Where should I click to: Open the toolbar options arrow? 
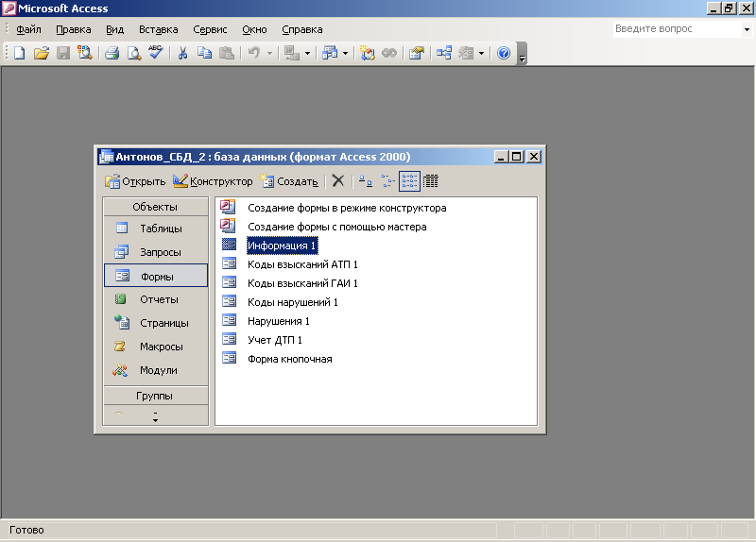coord(522,53)
